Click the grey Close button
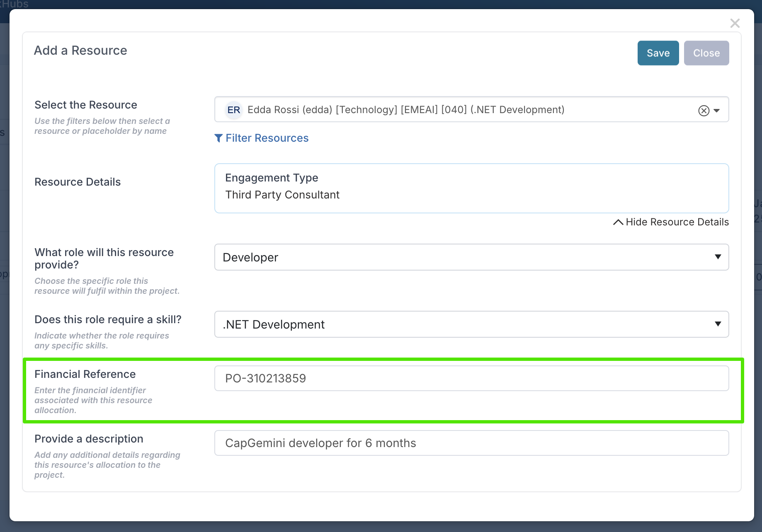This screenshot has width=762, height=532. 706,53
